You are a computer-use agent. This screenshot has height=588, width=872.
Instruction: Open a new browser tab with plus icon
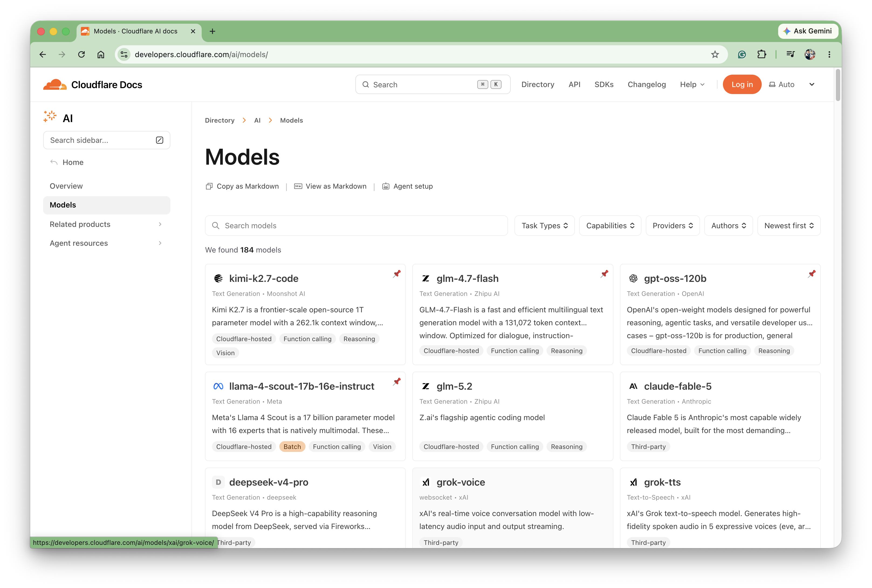point(212,31)
